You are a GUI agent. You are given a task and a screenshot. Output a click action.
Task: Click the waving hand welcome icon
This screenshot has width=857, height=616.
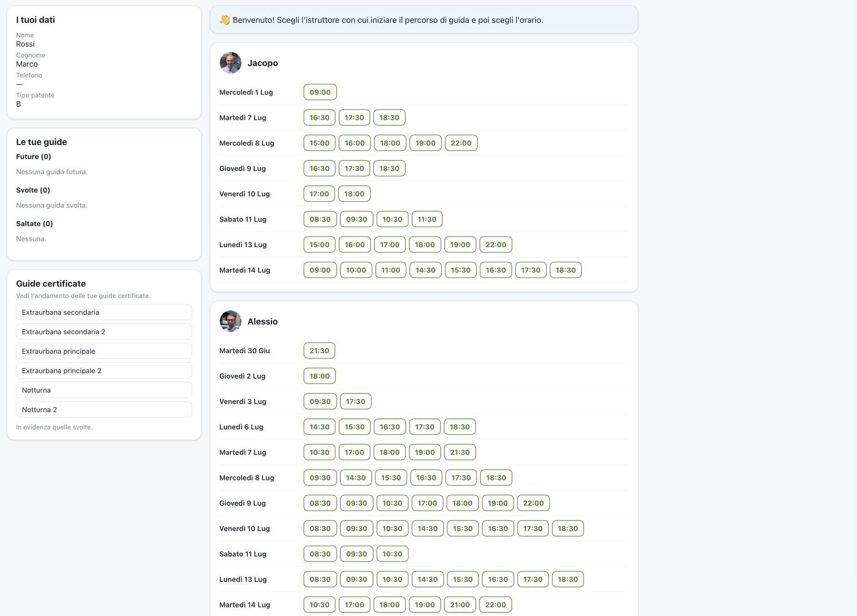[x=225, y=20]
